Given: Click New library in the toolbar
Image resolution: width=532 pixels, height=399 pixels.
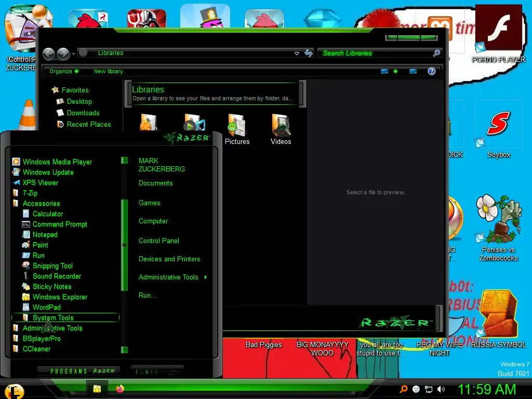Looking at the screenshot, I should pyautogui.click(x=108, y=71).
